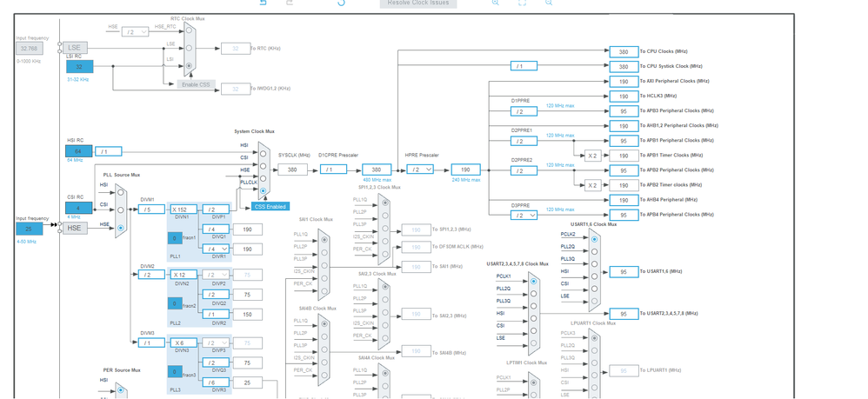Viewport: 868px width, 399px height.
Task: Zoom in on the clock diagram
Action: [496, 3]
